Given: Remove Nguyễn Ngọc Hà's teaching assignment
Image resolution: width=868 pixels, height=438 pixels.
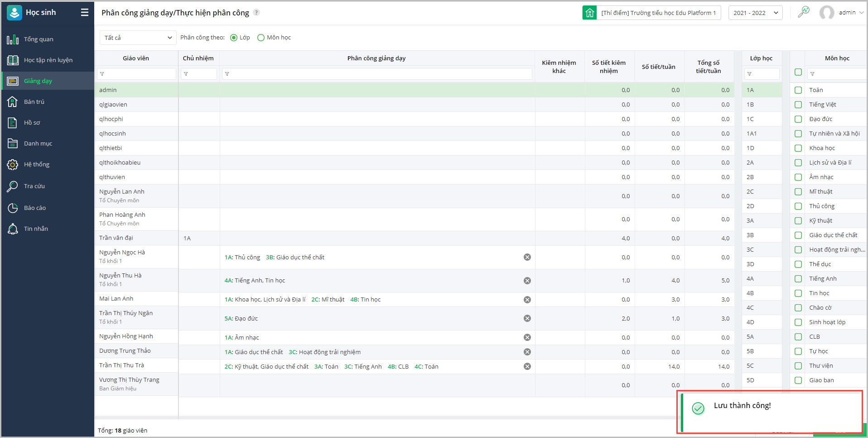Looking at the screenshot, I should point(527,257).
